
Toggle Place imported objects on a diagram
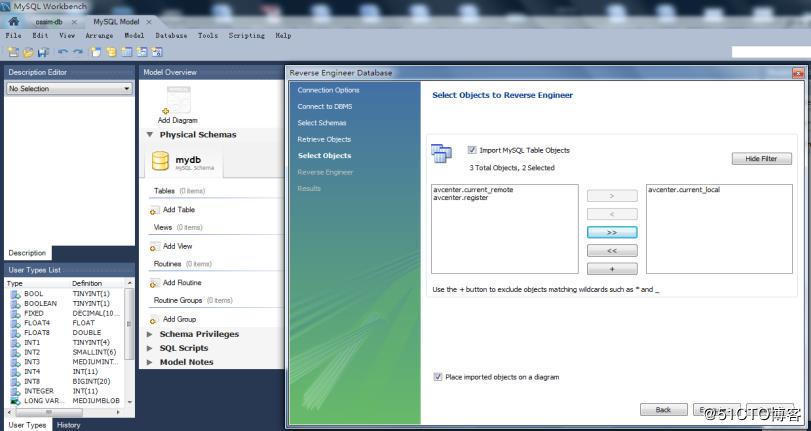click(438, 377)
